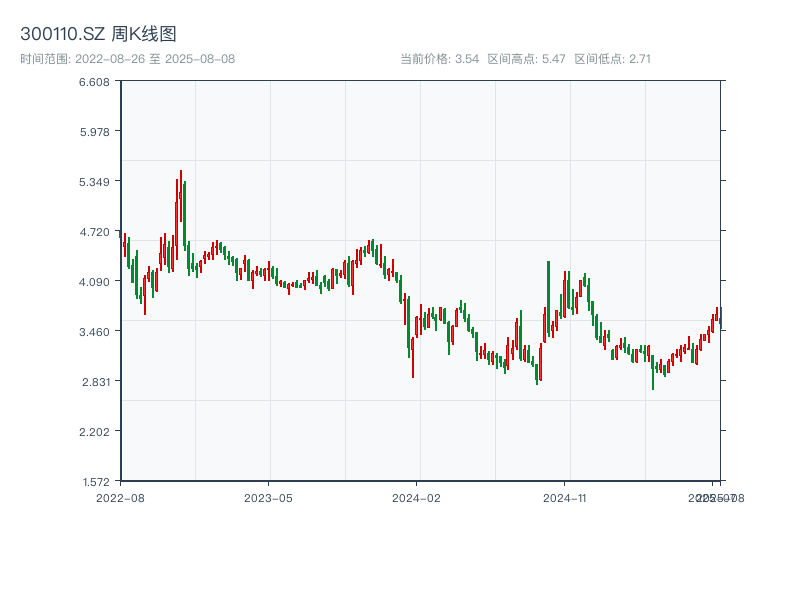Click the highest candlestick peak near 5.47

pyautogui.click(x=181, y=173)
